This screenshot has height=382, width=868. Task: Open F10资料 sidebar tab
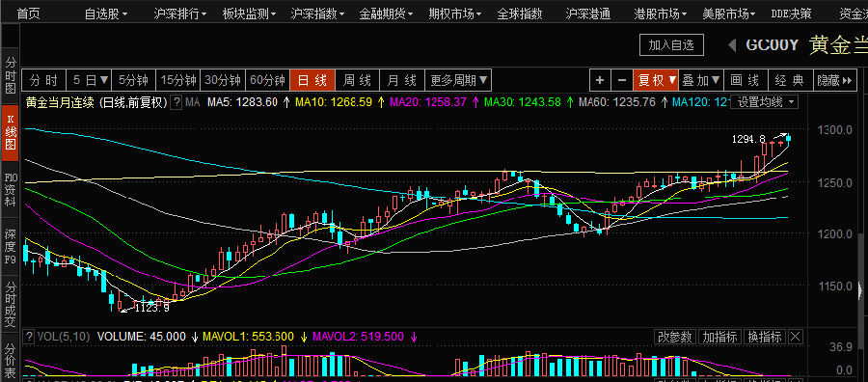click(11, 189)
